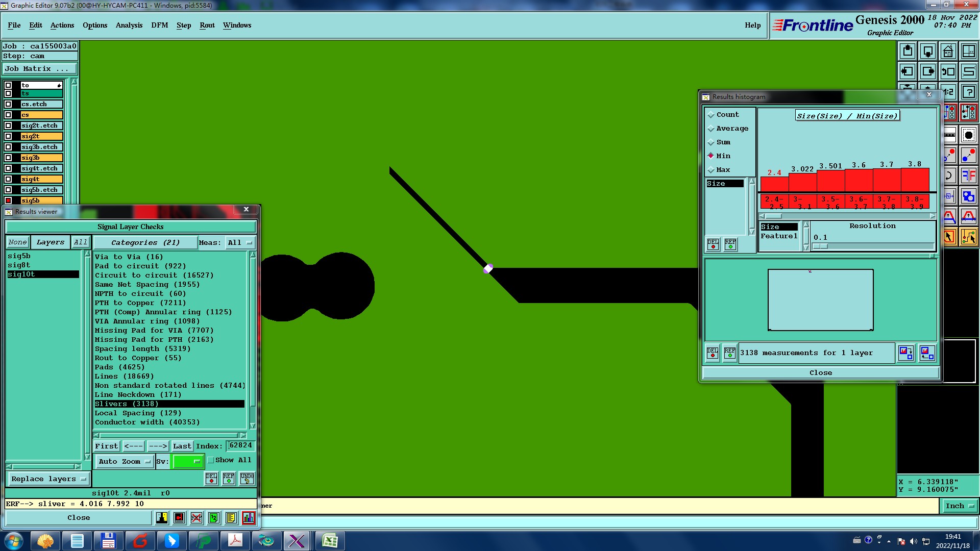Toggle visibility box of cs.etch layer
This screenshot has width=980, height=551.
pos(8,104)
